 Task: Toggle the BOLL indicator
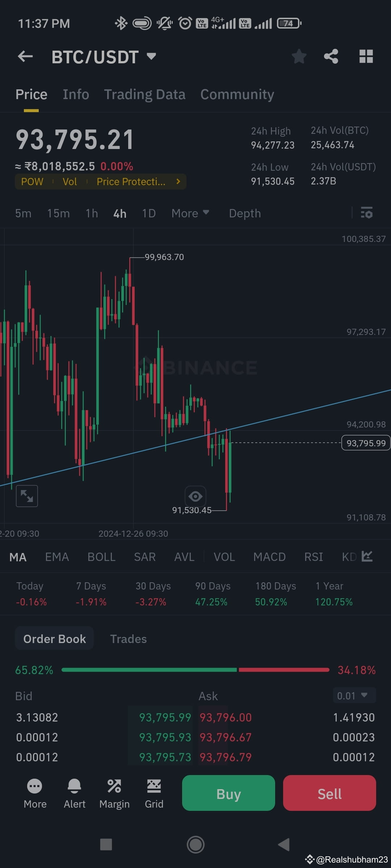point(101,557)
